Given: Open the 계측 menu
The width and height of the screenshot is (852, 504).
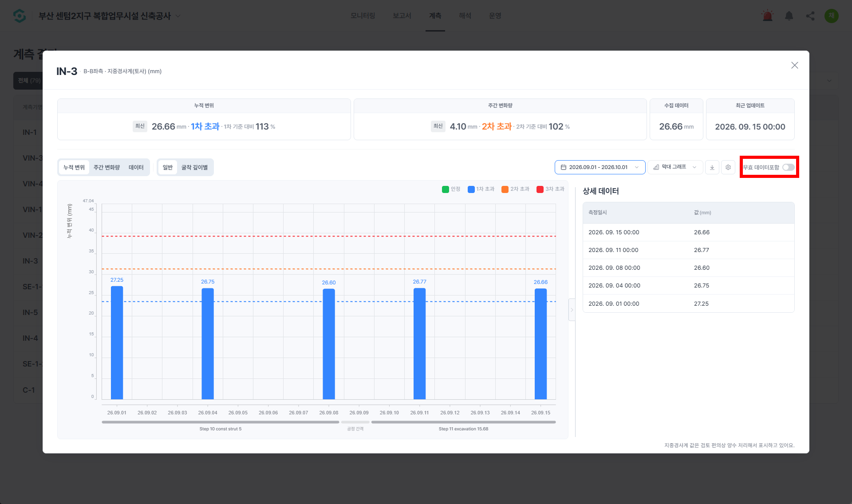Looking at the screenshot, I should (435, 16).
